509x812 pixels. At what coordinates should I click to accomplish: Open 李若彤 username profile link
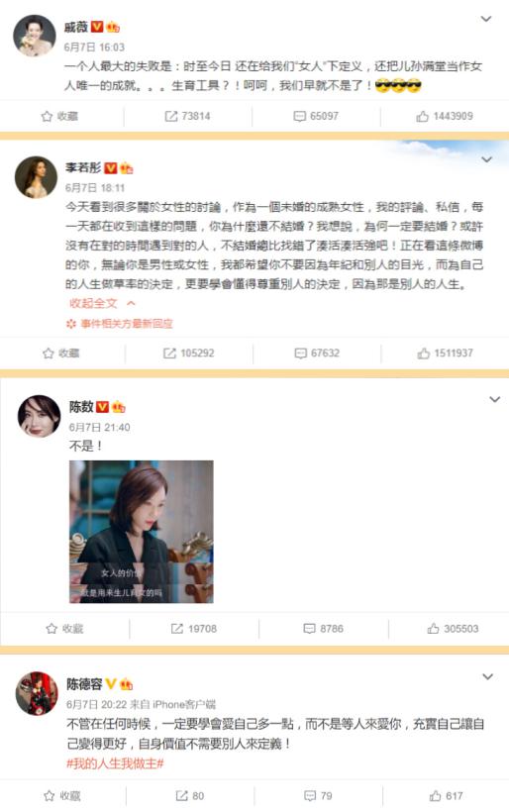coord(83,167)
